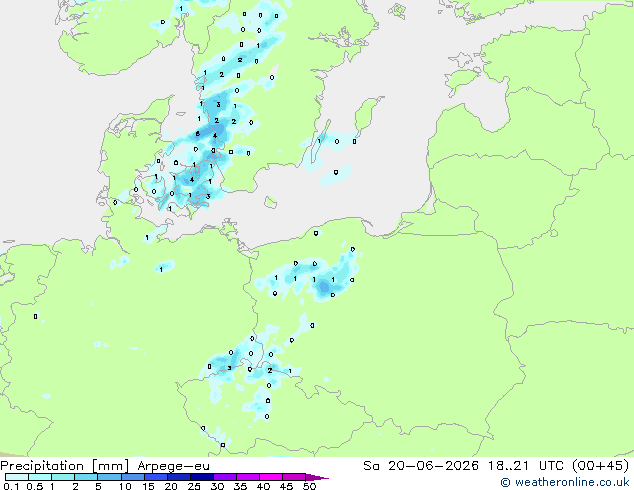This screenshot has width=634, height=490.
Task: Click the magenta swatch between 40 and 45
Action: tap(271, 477)
